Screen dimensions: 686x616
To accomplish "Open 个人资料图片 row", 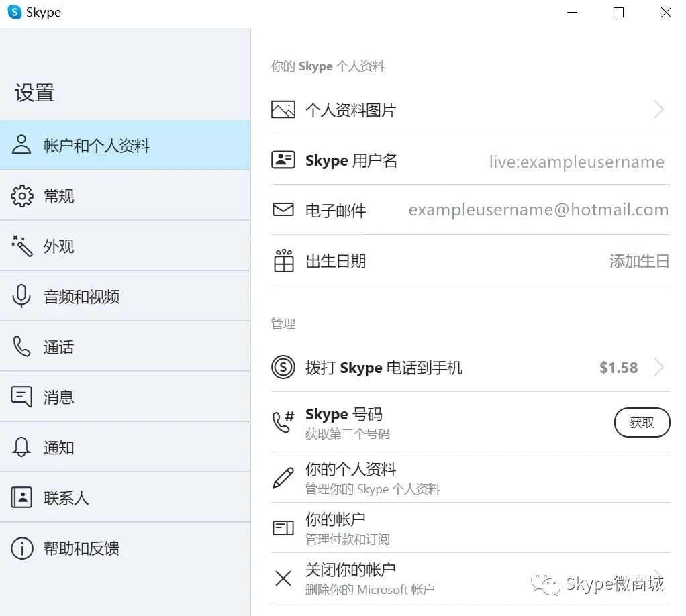I will (471, 109).
